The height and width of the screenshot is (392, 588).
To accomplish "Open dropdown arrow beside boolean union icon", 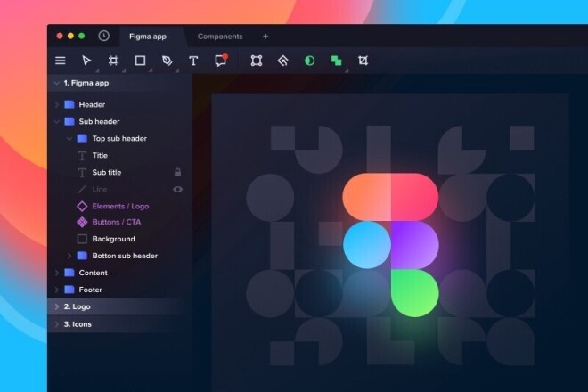I will [x=347, y=70].
